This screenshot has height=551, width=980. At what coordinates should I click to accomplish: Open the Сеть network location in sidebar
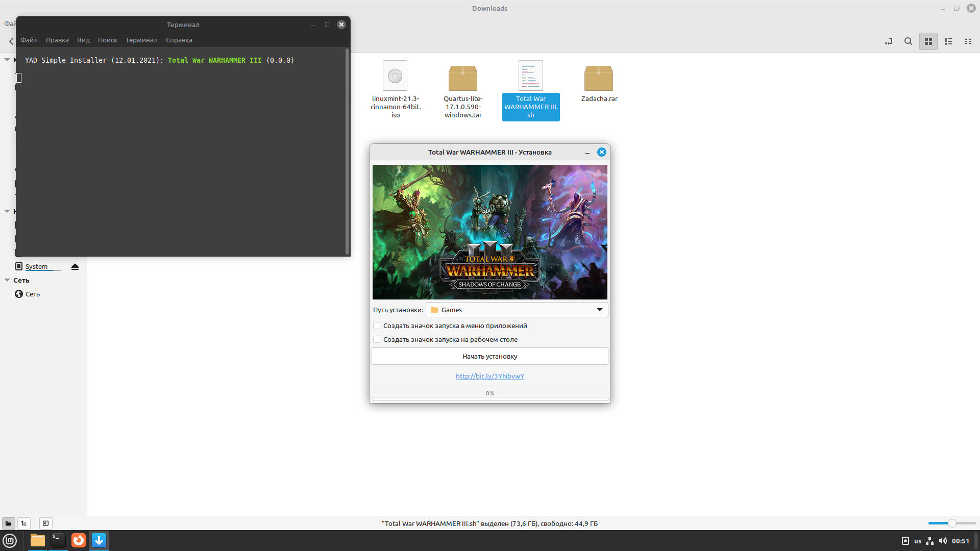coord(32,294)
